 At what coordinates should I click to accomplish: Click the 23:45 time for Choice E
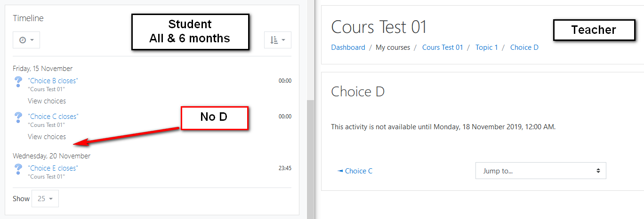[x=285, y=168]
